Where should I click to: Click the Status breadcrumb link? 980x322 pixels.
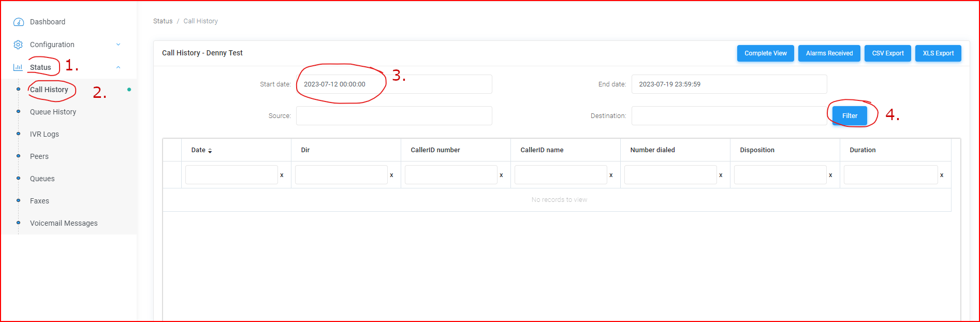[x=163, y=21]
